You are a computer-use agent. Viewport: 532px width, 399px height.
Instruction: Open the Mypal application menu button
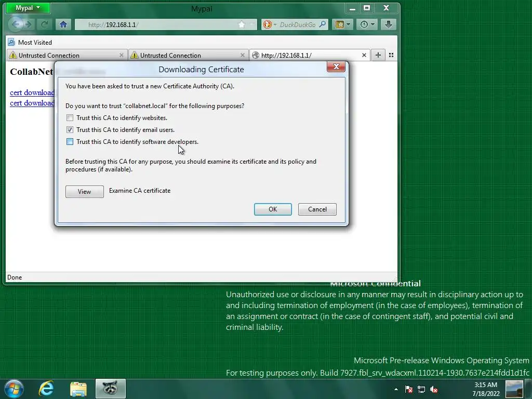(x=28, y=8)
